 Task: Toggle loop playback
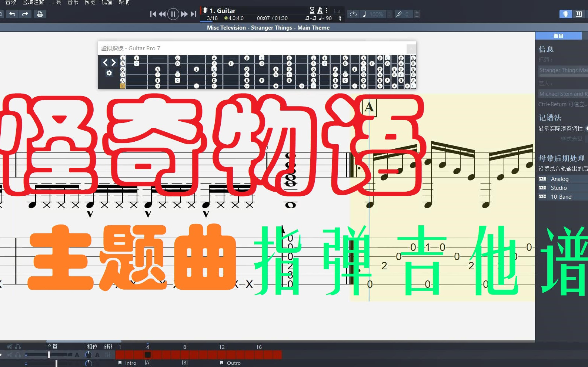[x=353, y=14]
